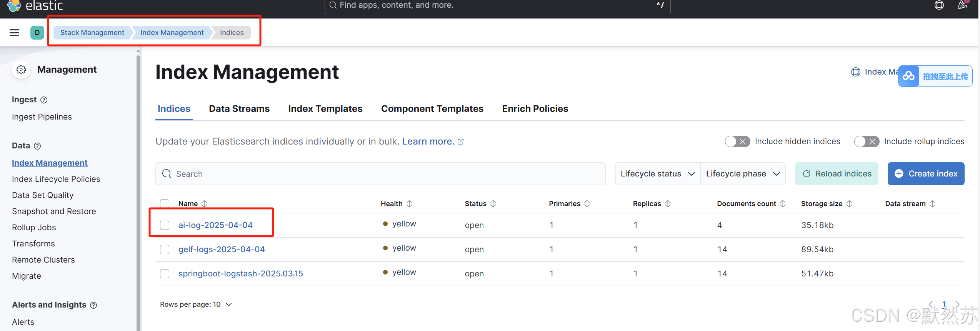
Task: Toggle Include hidden indices switch
Action: click(737, 141)
